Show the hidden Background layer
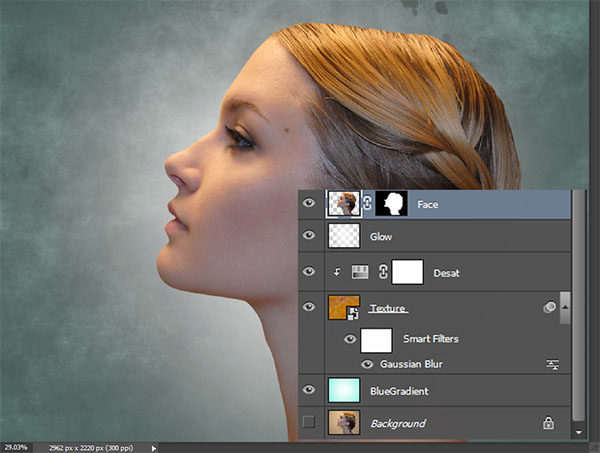This screenshot has width=600, height=453. pyautogui.click(x=309, y=424)
